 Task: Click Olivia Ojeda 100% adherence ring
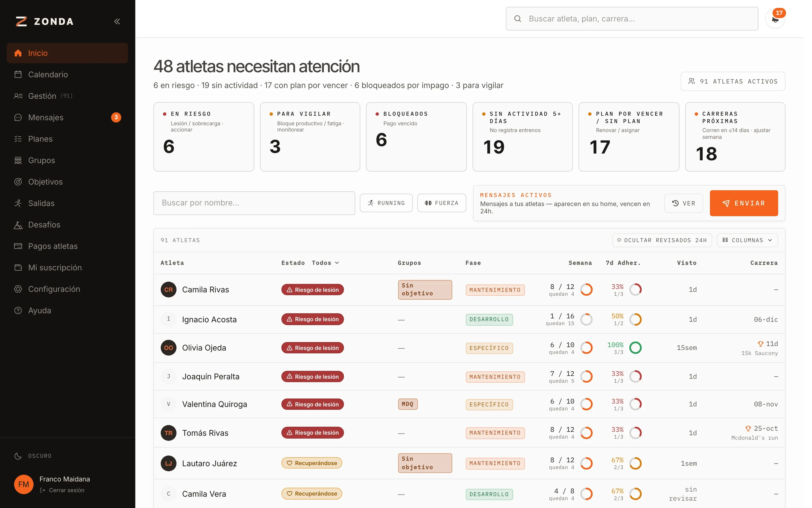point(636,348)
